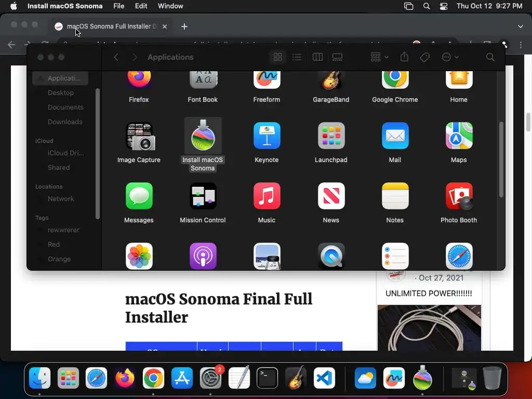Select Install macOS Sonoma app in Finder

click(203, 136)
